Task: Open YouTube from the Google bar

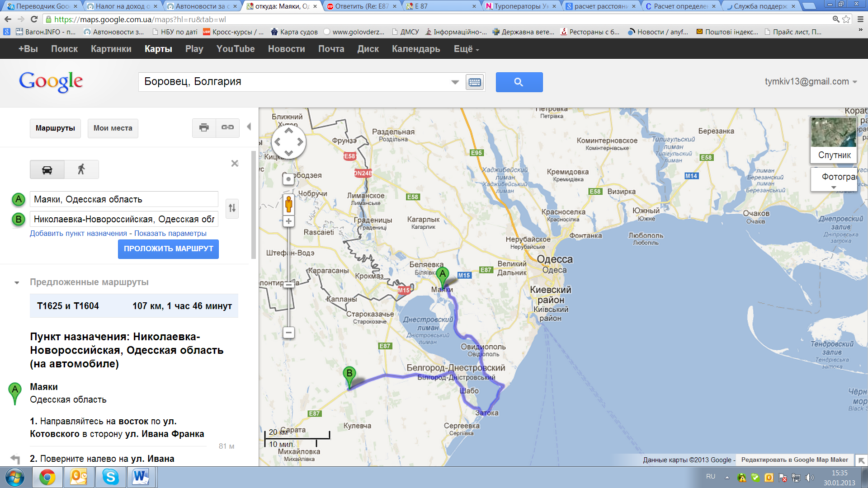Action: coord(235,49)
